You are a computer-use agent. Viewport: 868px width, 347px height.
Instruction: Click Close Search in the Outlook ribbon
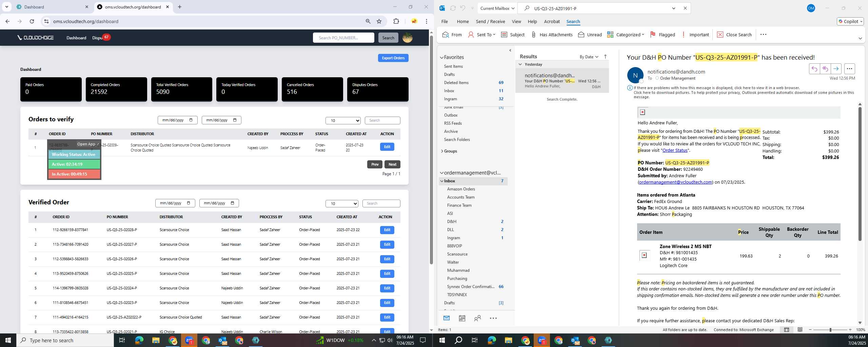point(734,35)
